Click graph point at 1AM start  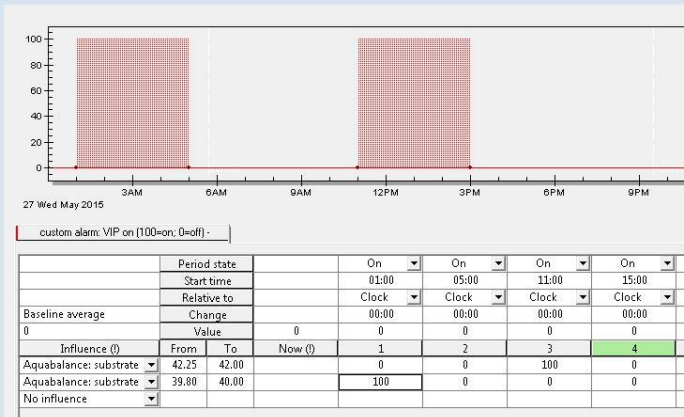(x=76, y=167)
